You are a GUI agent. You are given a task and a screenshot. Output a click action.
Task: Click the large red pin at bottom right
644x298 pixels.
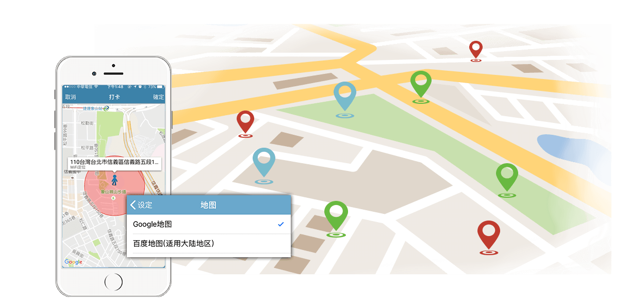489,237
